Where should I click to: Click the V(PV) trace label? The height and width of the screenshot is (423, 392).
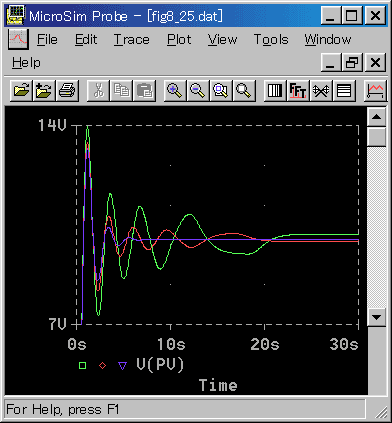pyautogui.click(x=160, y=365)
